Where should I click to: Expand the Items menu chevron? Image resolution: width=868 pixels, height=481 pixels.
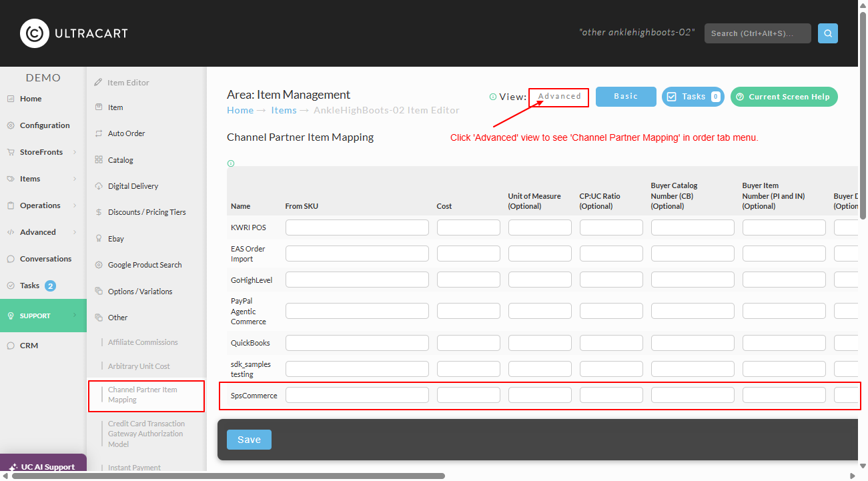75,179
